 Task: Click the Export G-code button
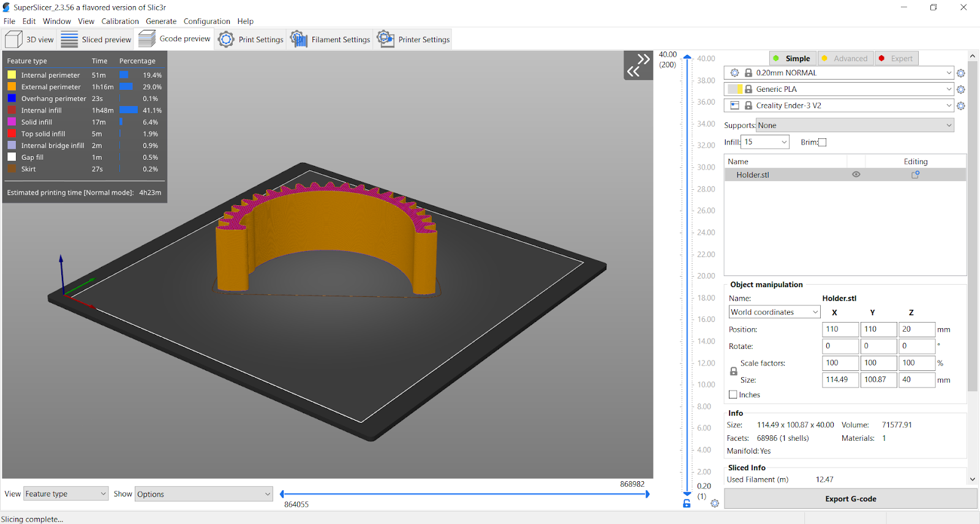(x=850, y=499)
